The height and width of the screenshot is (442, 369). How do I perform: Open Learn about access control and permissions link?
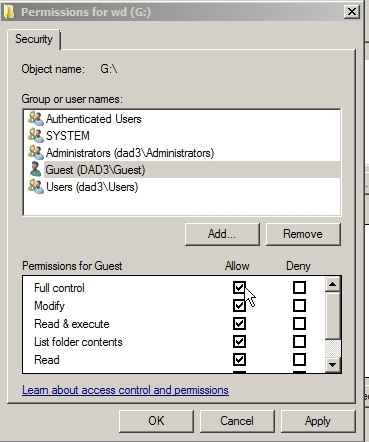pyautogui.click(x=125, y=390)
